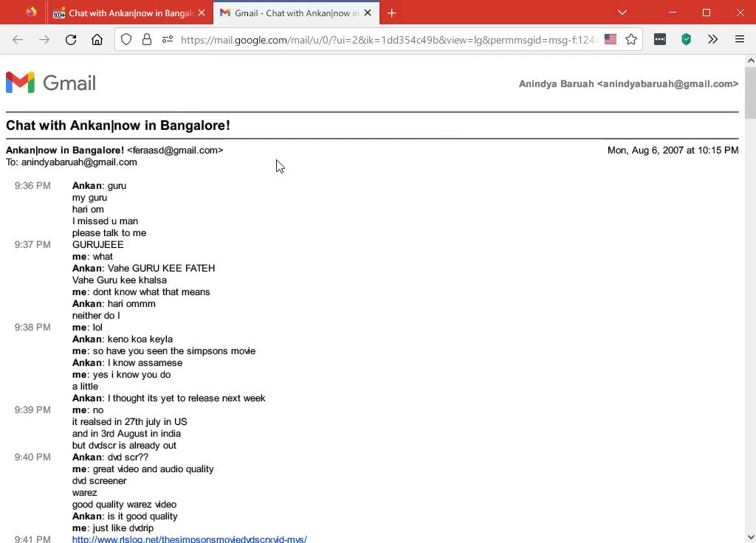Go to the Firefox home page
The width and height of the screenshot is (756, 543).
(97, 40)
